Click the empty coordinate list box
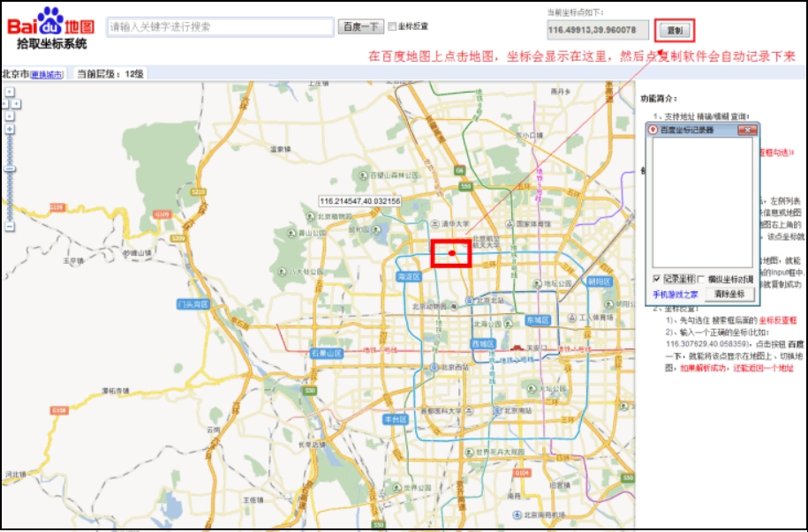This screenshot has width=808, height=532. coord(702,202)
